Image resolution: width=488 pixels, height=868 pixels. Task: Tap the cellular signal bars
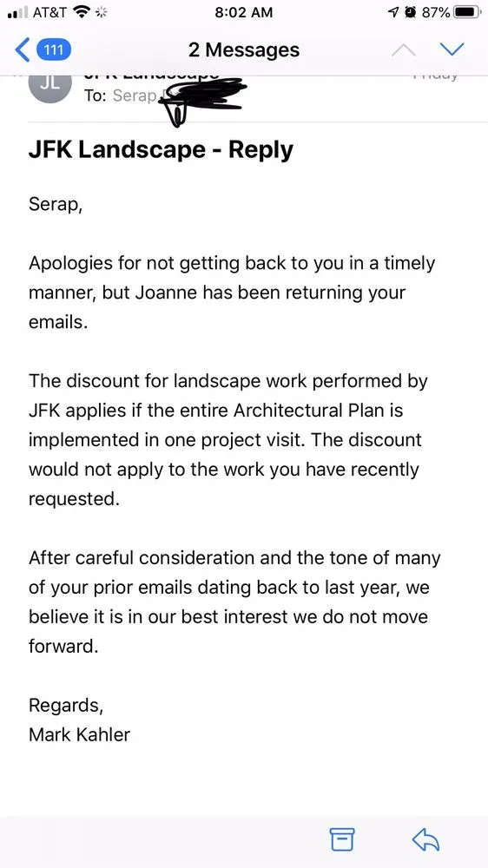[17, 12]
